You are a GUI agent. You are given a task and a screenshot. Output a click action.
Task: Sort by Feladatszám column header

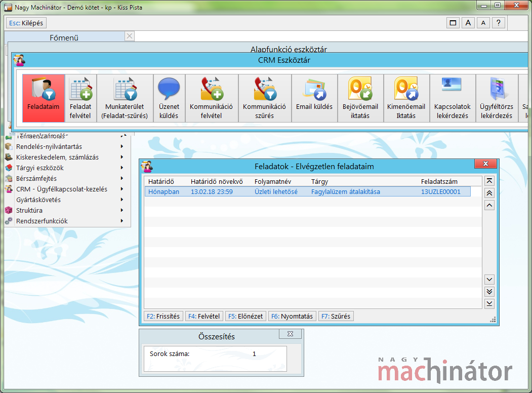(439, 182)
